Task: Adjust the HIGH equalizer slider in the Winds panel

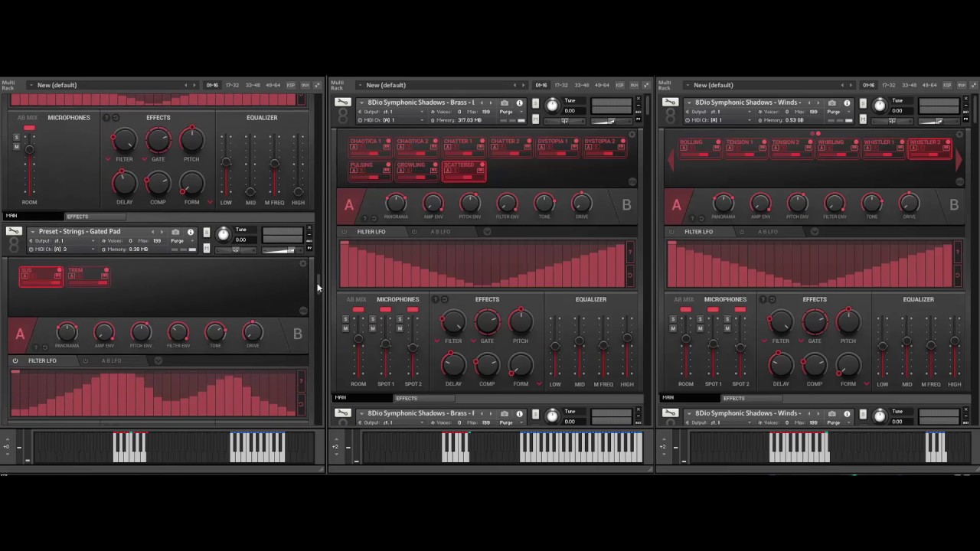Action: pos(955,346)
